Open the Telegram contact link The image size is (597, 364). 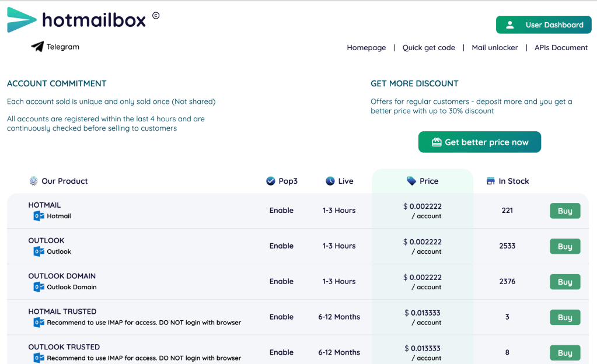click(62, 47)
